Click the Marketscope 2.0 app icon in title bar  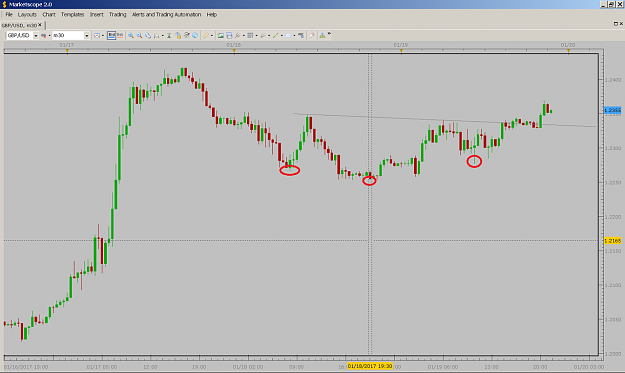point(4,4)
